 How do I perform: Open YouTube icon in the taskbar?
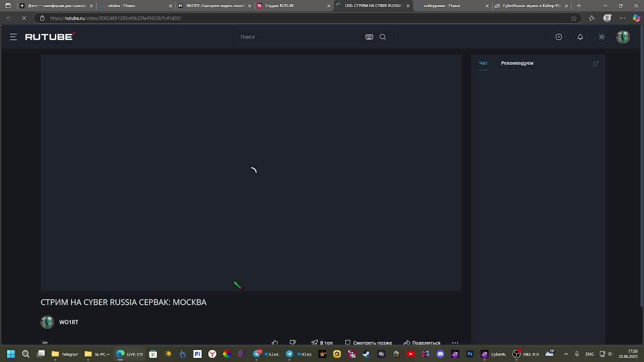click(411, 354)
